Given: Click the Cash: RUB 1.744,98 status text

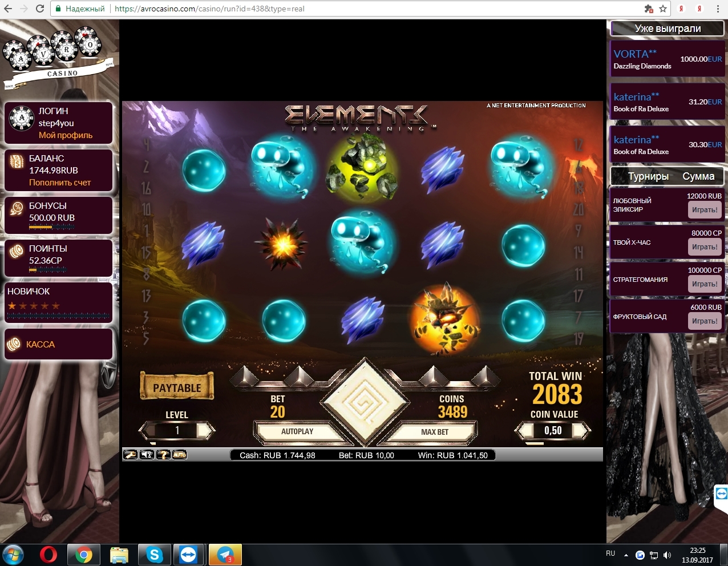Looking at the screenshot, I should pos(277,455).
